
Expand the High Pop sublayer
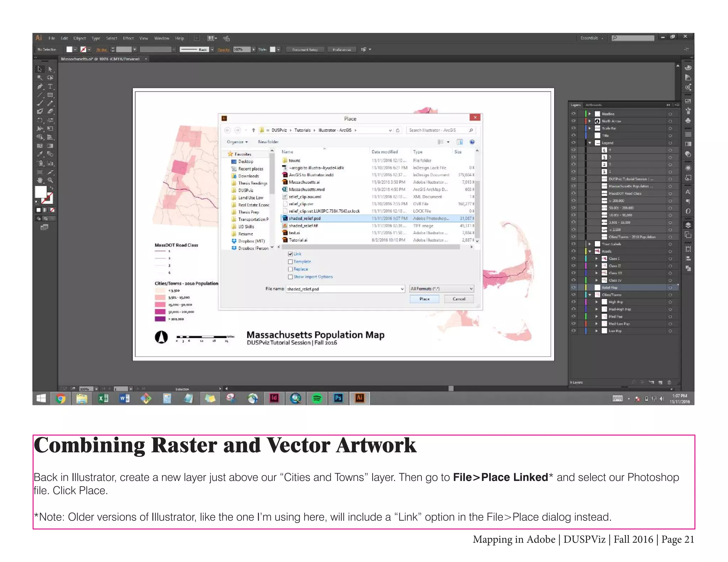click(x=597, y=302)
